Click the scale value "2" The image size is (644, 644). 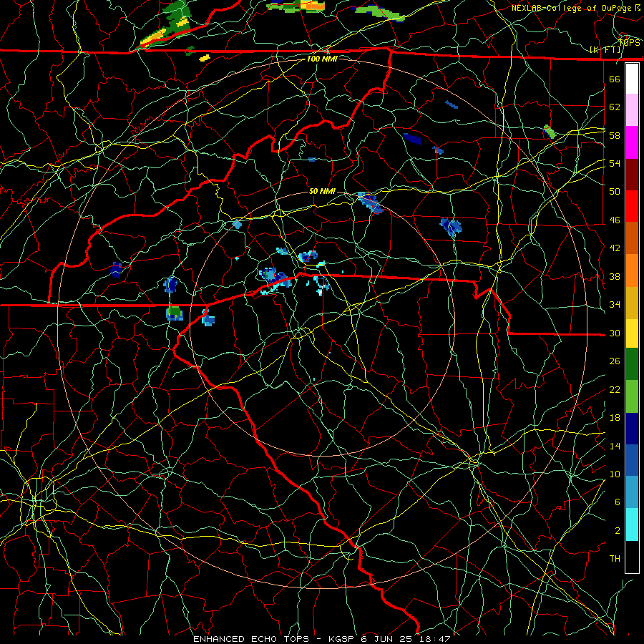tap(618, 531)
